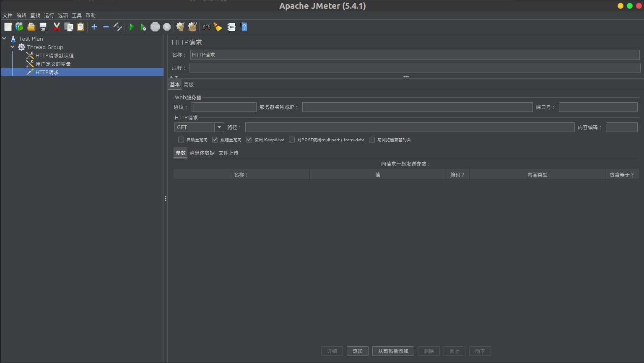
Task: Enable multipart / form-data for POST checkbox
Action: (292, 140)
